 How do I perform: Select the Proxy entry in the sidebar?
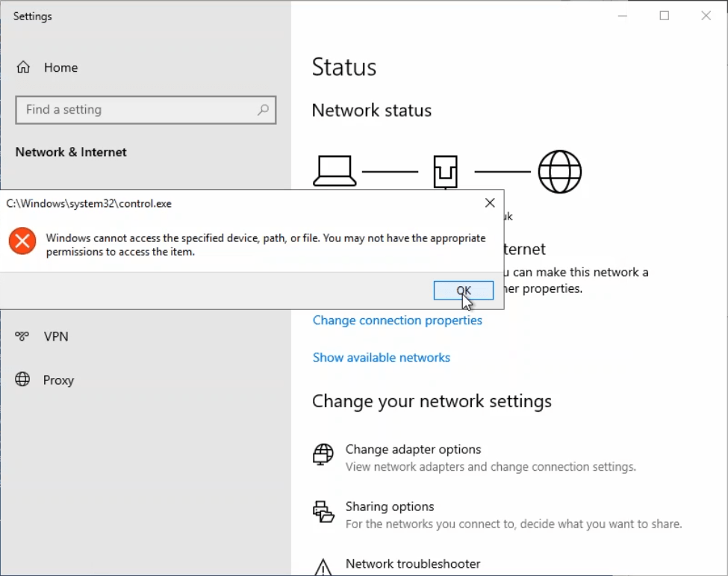(58, 380)
